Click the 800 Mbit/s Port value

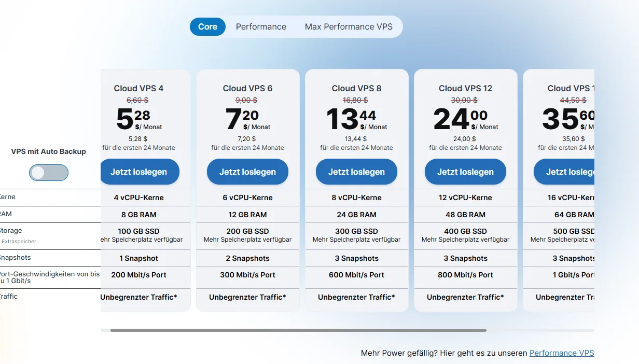[465, 275]
